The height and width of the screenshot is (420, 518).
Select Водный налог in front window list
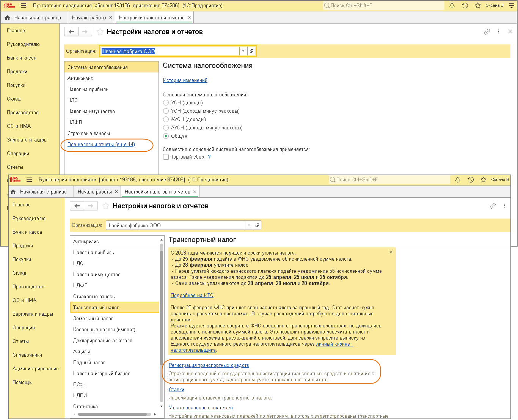tap(115, 363)
